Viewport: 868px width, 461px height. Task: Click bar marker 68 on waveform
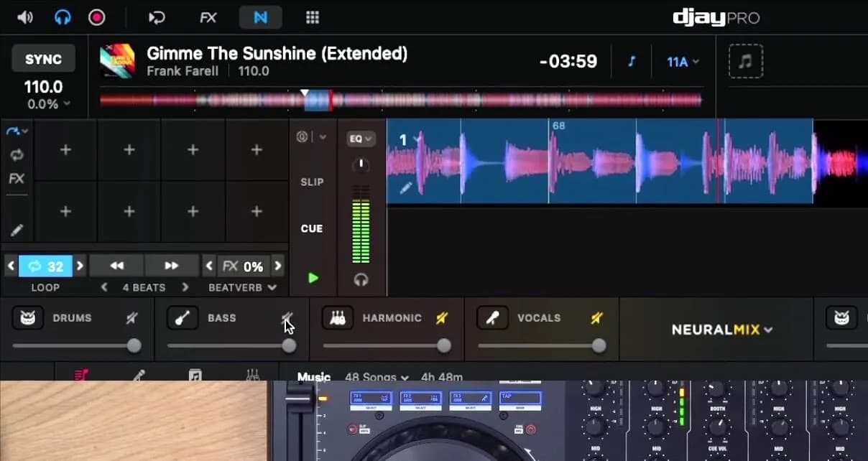click(x=558, y=126)
